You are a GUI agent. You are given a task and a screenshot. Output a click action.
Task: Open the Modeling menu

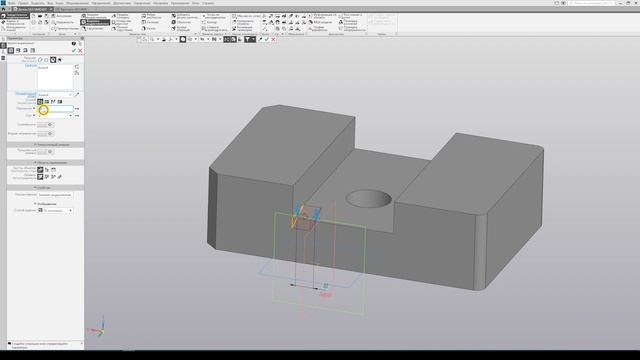pyautogui.click(x=78, y=3)
